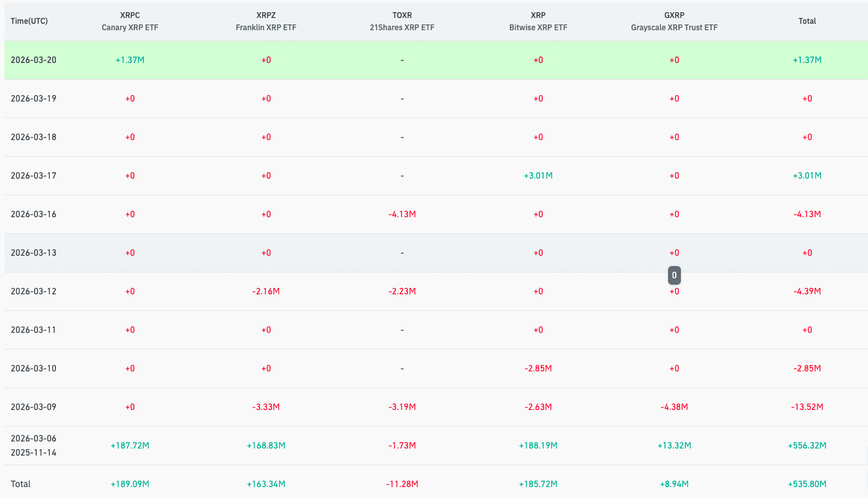This screenshot has width=868, height=498.
Task: Click the TOXR dash on 2026-03-13
Action: tap(402, 253)
